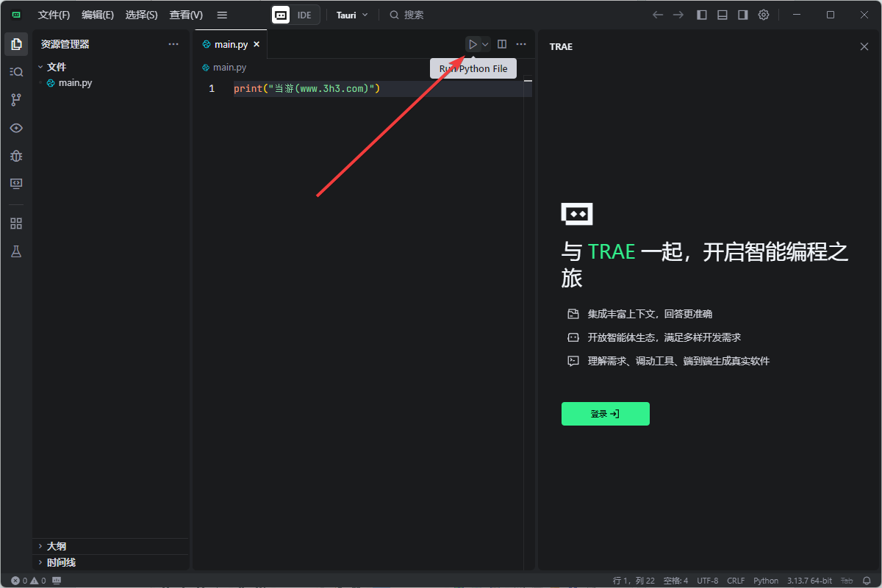The width and height of the screenshot is (882, 588).
Task: Open the 选择(S) menu
Action: pos(141,15)
